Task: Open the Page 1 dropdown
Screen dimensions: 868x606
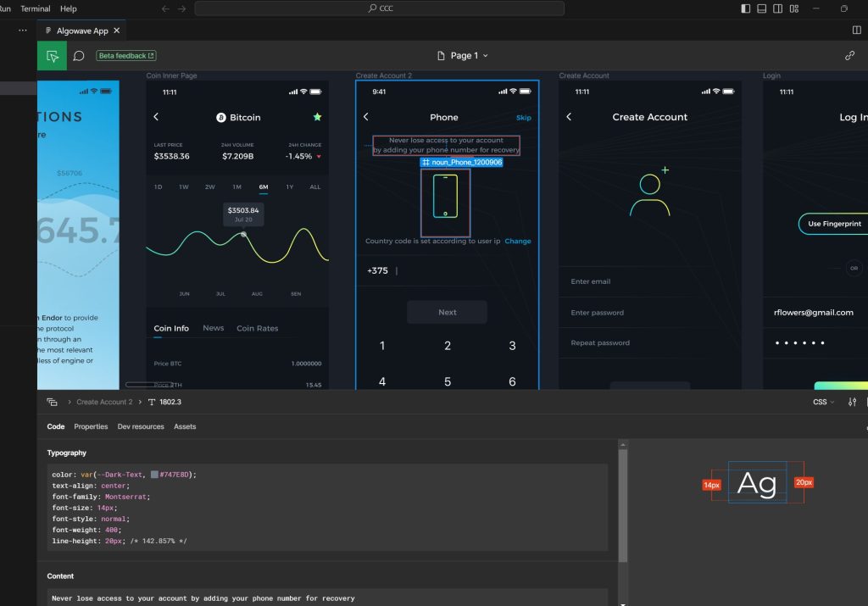Action: click(x=463, y=56)
